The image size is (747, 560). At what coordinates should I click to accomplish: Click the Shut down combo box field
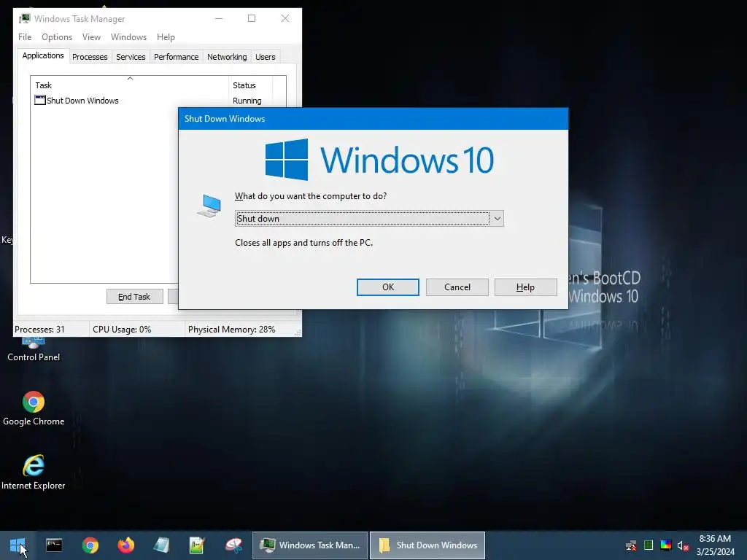(369, 219)
